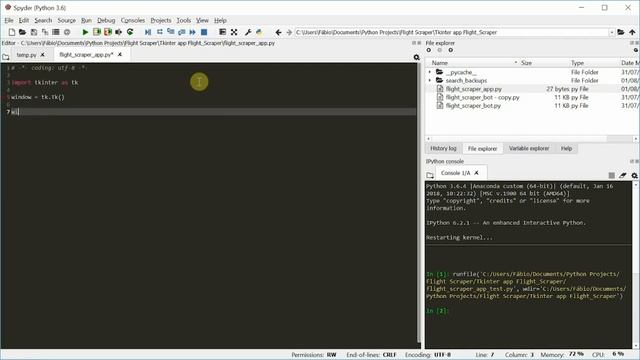
Task: Open the Consoles menu
Action: pos(133,20)
